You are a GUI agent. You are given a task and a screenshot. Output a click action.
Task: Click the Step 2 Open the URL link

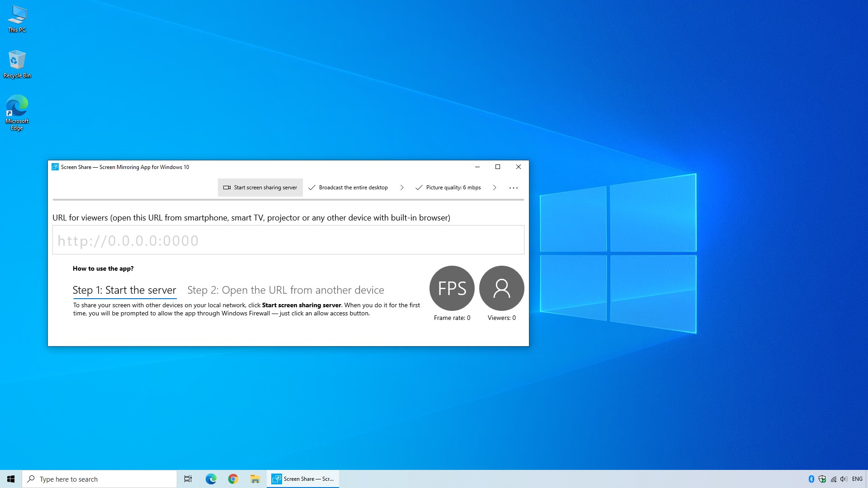286,290
